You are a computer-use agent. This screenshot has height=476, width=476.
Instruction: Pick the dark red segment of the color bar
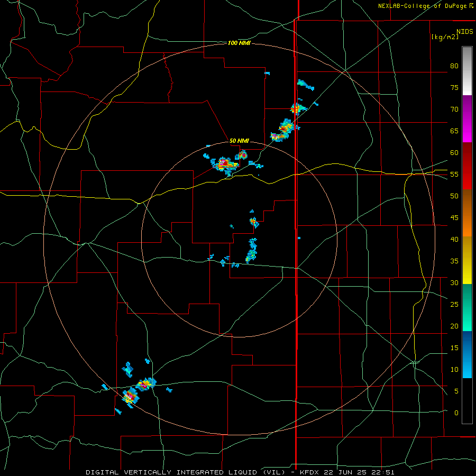pos(467,166)
